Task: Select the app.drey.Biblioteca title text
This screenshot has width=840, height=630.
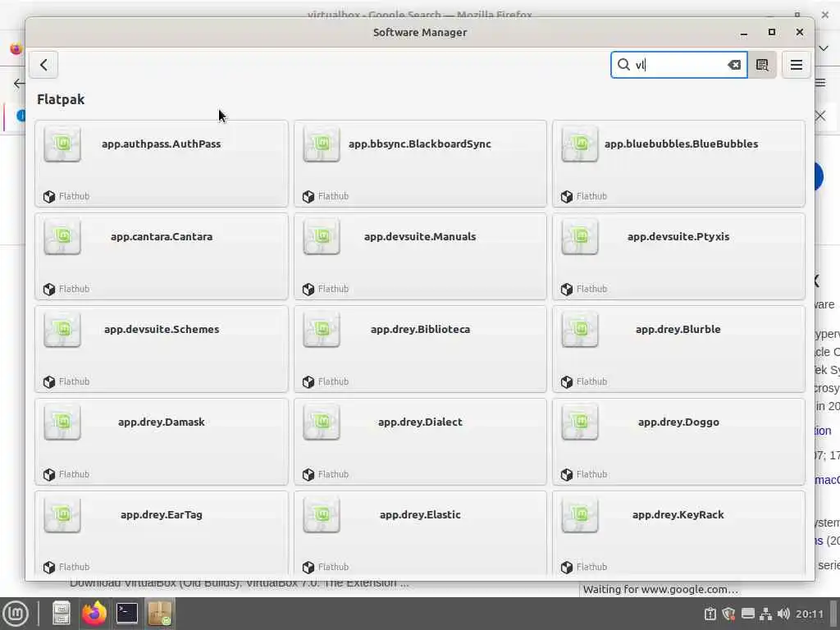Action: pyautogui.click(x=420, y=329)
